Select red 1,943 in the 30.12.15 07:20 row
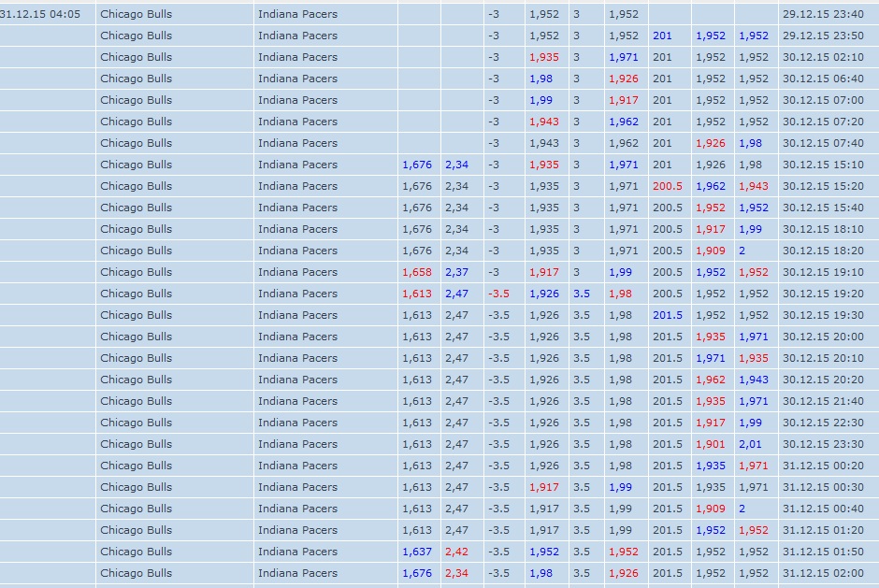 coord(544,122)
